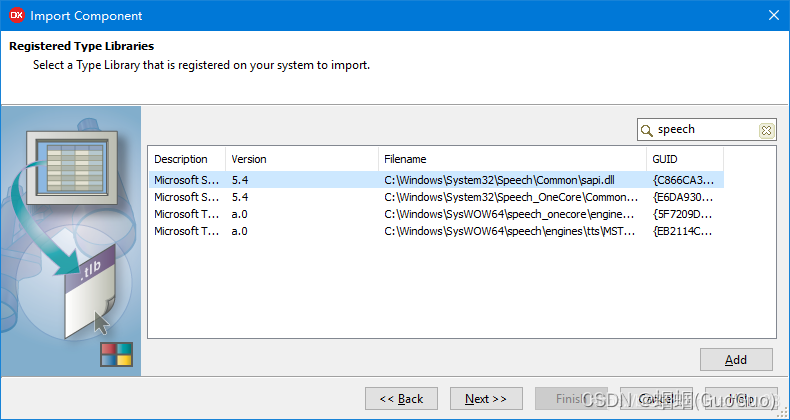Screen dimensions: 790x420
Task: Select the row with the speech_onecore\engine path
Action: (436, 214)
